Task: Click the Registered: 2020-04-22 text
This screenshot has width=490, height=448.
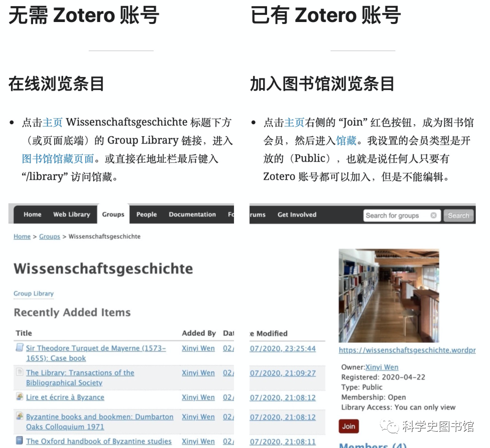Action: pos(383,377)
